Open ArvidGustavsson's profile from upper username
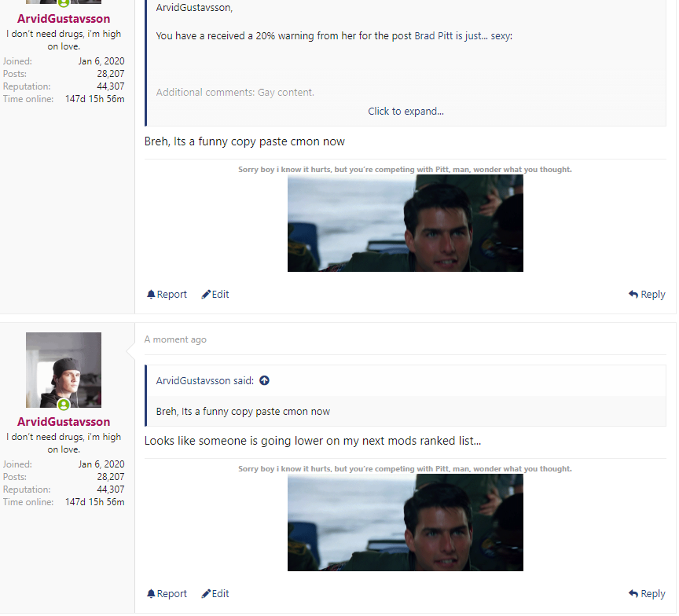 [64, 19]
